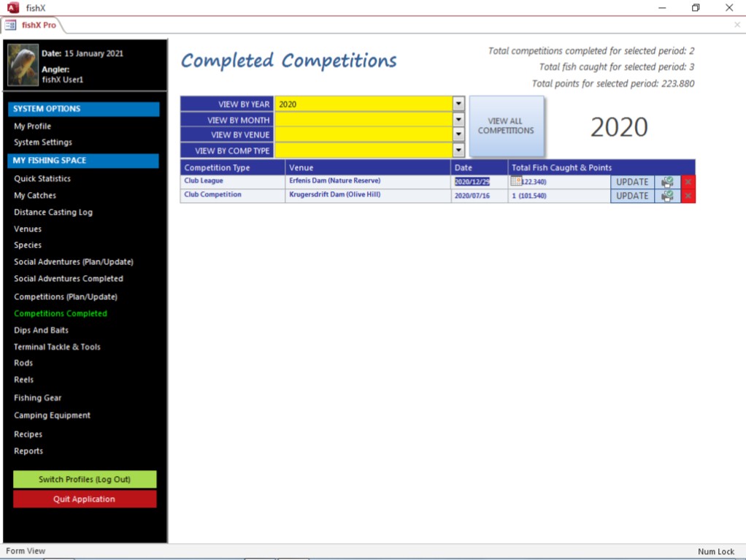Update the Erfenis Dam competition row

[631, 182]
